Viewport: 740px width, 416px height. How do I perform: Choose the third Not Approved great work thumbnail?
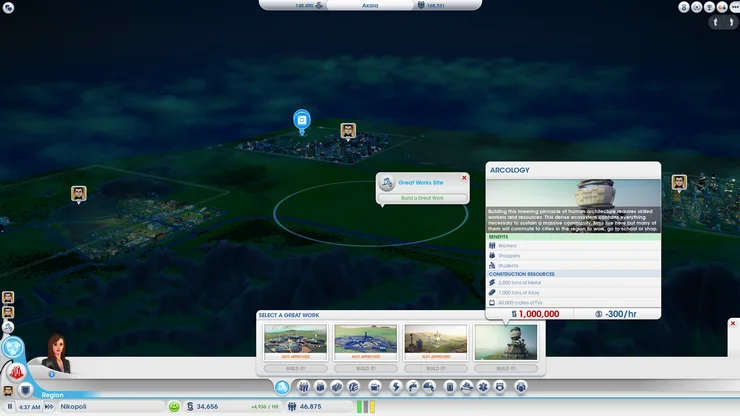[x=436, y=341]
